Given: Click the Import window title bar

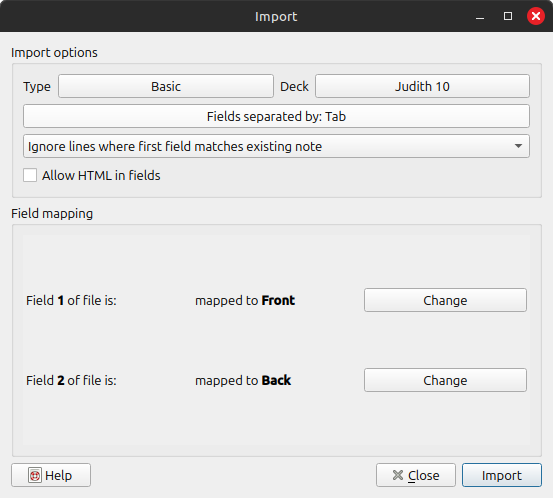Looking at the screenshot, I should coord(276,16).
